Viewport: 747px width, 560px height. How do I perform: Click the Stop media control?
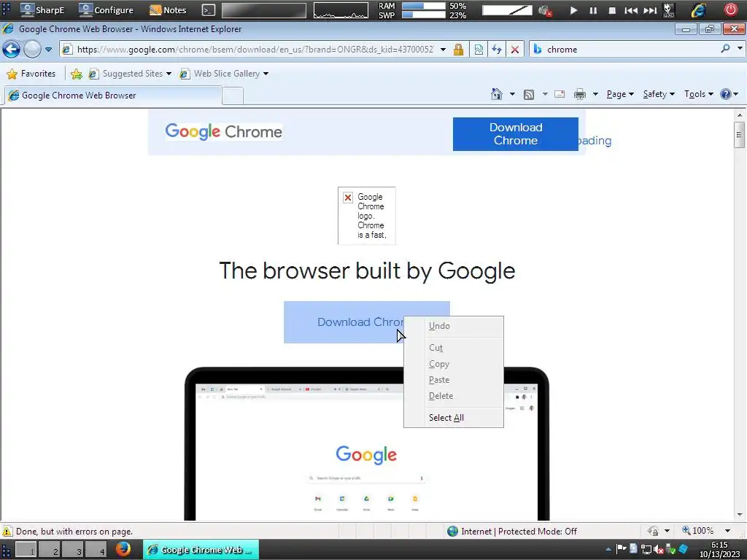tap(612, 10)
